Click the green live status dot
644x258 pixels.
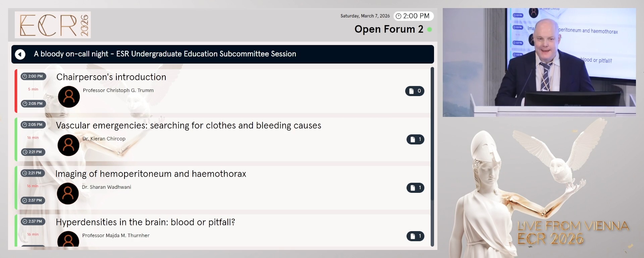[429, 30]
